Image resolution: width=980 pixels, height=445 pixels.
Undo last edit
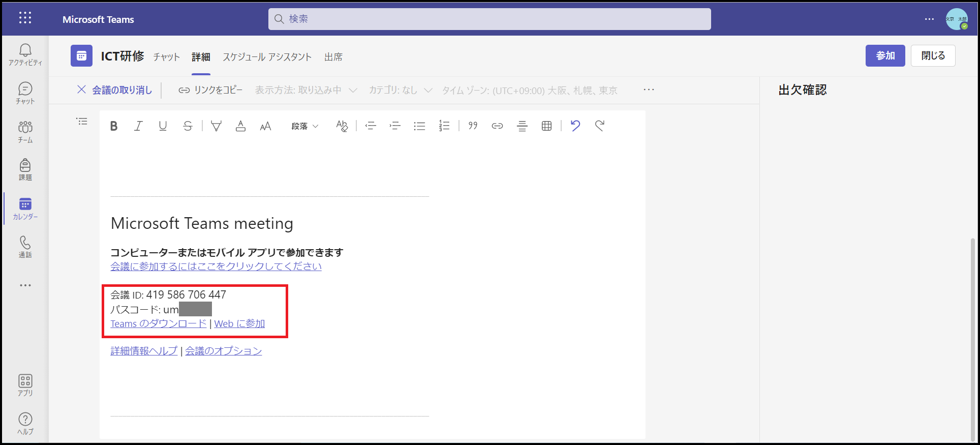point(575,126)
